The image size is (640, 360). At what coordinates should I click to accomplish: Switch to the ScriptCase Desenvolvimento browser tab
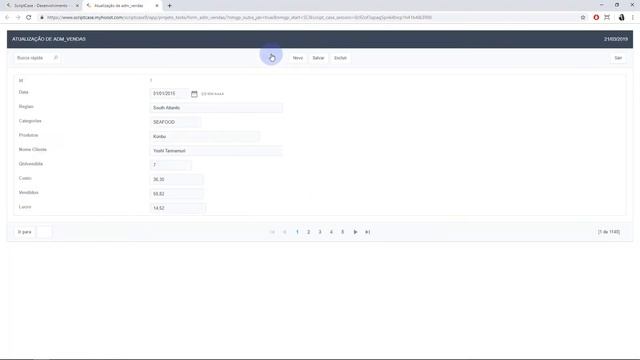point(41,6)
